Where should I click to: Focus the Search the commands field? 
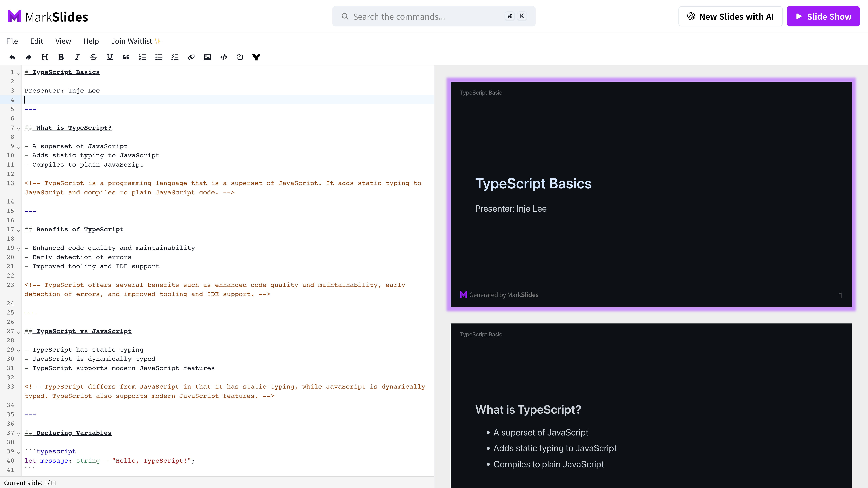click(x=434, y=16)
